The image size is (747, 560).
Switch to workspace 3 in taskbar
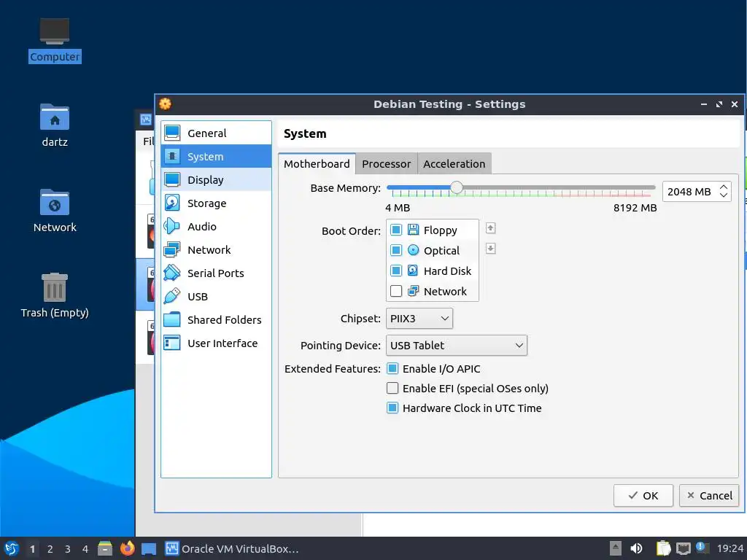coord(68,549)
